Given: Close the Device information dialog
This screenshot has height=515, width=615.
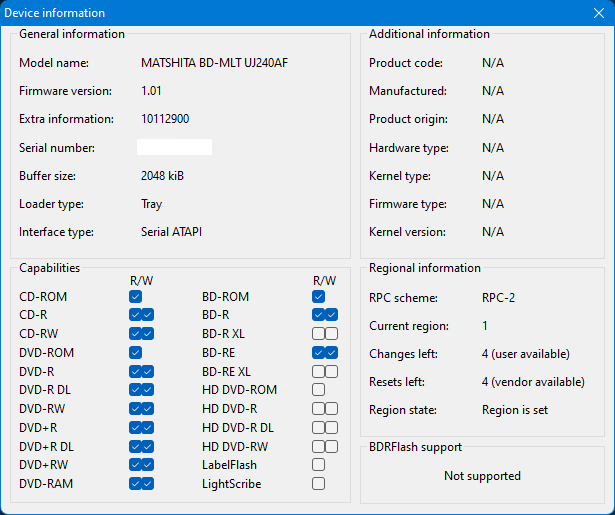Looking at the screenshot, I should [599, 13].
